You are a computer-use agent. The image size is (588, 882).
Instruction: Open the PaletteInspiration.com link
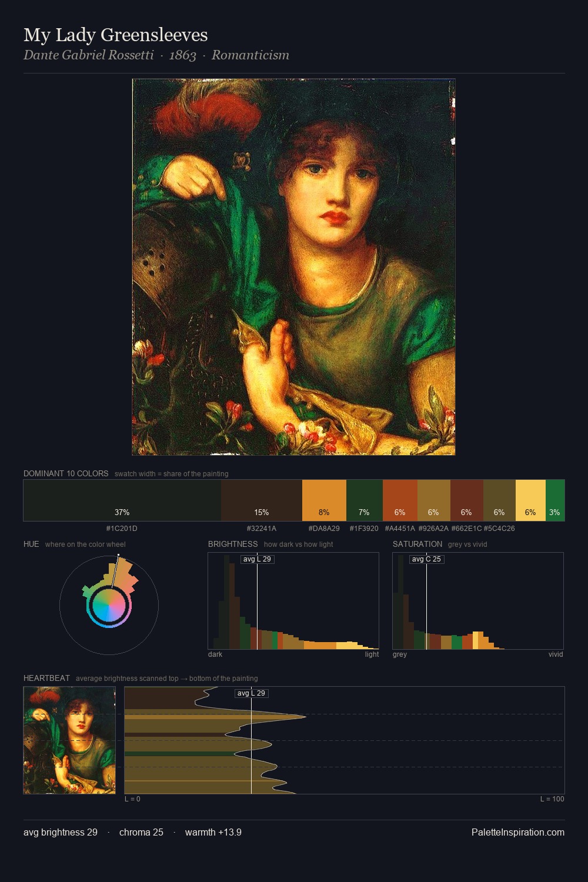518,832
